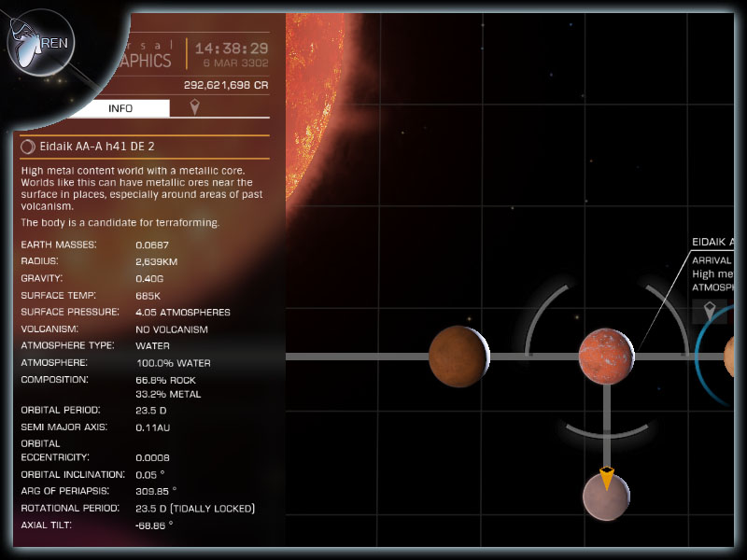Screen dimensions: 747x560
Task: Click the ORBITAL ECCENTRICITY label
Action: [x=55, y=451]
